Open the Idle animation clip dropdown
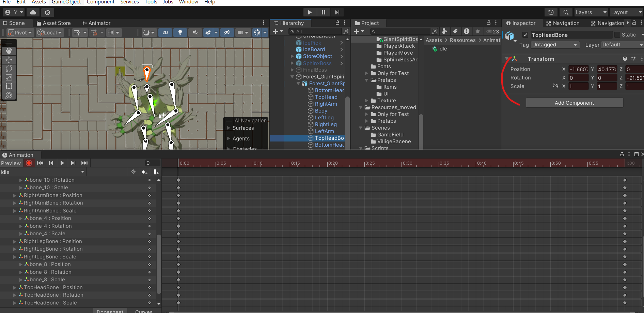 [x=43, y=172]
